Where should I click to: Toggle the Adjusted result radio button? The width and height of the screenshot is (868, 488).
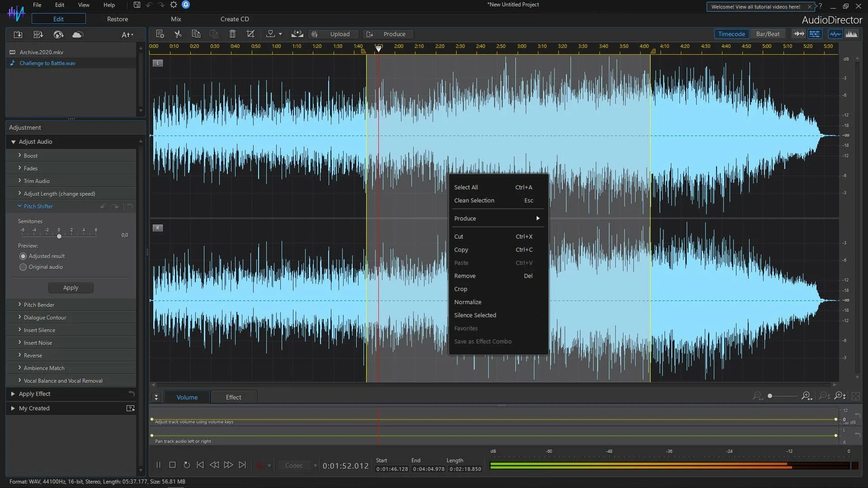point(23,256)
